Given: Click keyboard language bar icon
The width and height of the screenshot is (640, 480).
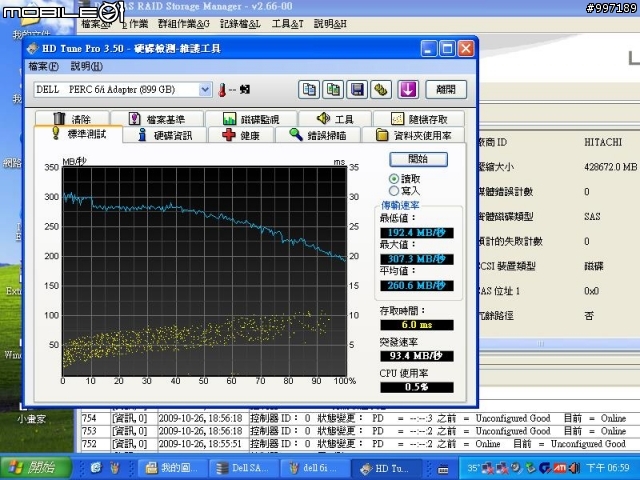Looking at the screenshot, I should (443, 469).
